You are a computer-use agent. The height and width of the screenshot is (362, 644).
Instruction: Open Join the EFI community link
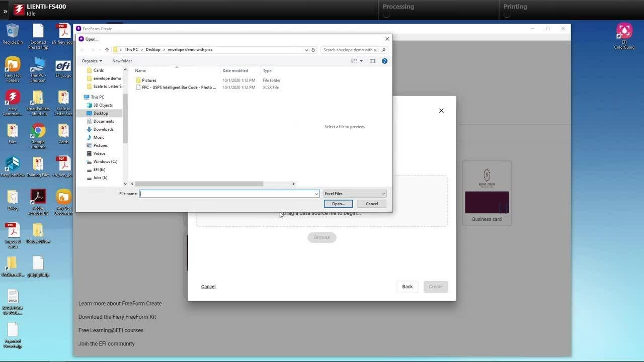(x=106, y=344)
